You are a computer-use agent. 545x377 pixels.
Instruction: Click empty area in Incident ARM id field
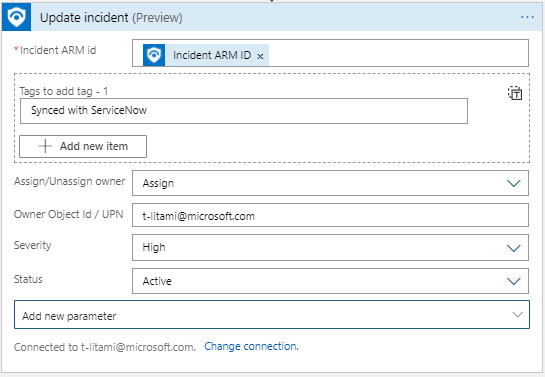(x=398, y=53)
